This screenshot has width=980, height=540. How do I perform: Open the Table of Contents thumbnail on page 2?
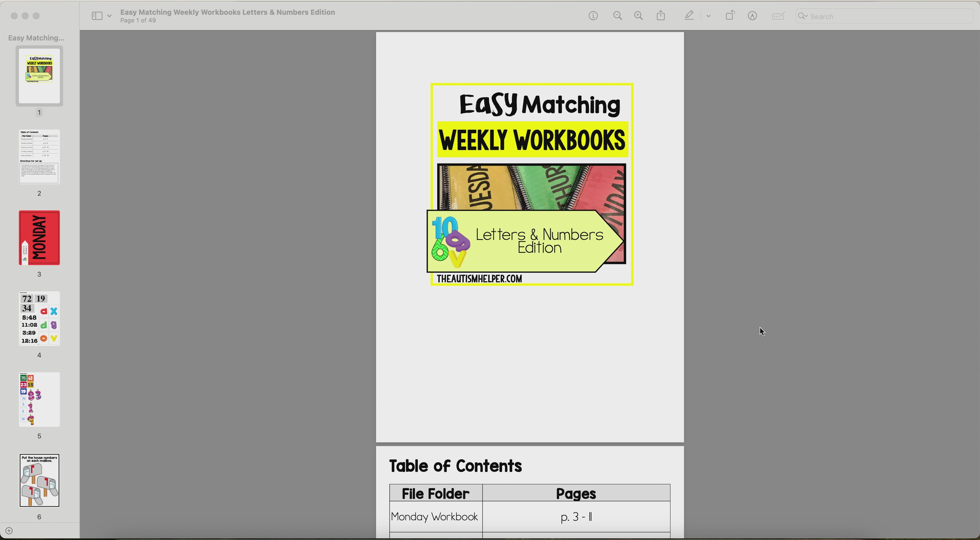coord(39,157)
